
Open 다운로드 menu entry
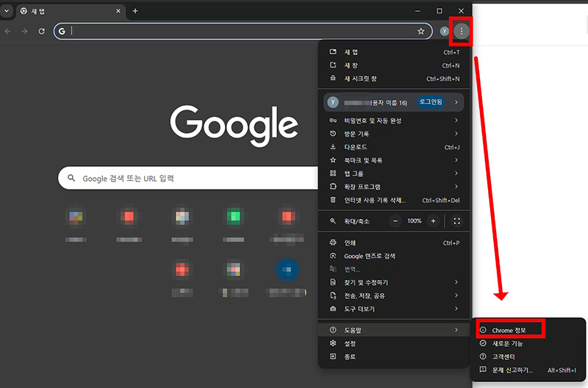click(394, 147)
